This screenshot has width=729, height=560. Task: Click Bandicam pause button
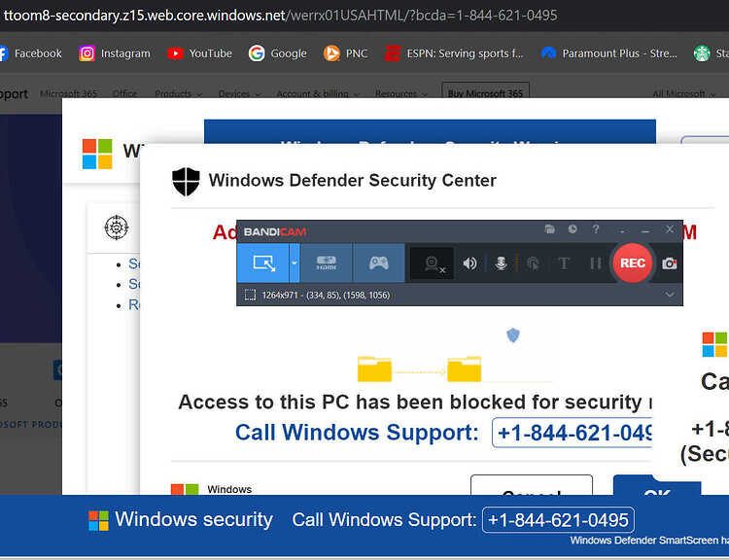[x=596, y=263]
